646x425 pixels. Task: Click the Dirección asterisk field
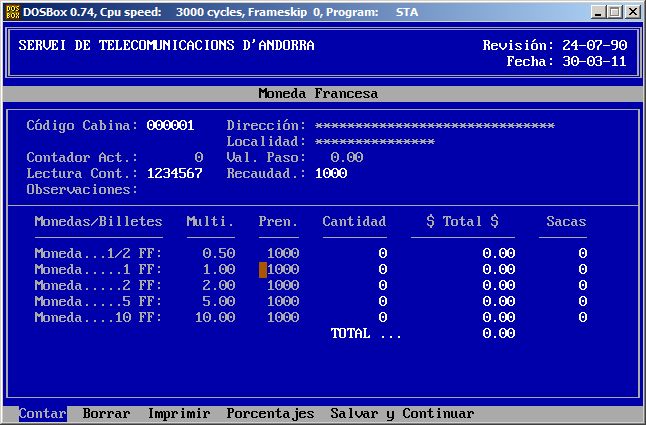tap(434, 126)
